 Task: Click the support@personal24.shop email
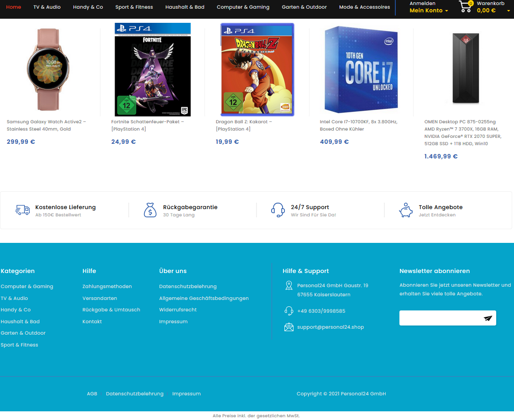click(330, 327)
